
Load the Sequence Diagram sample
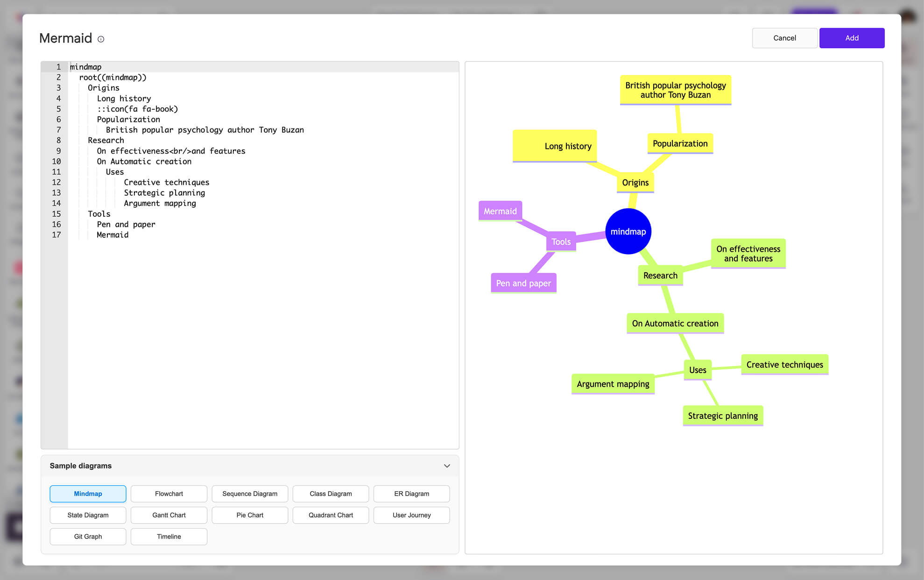pyautogui.click(x=250, y=494)
